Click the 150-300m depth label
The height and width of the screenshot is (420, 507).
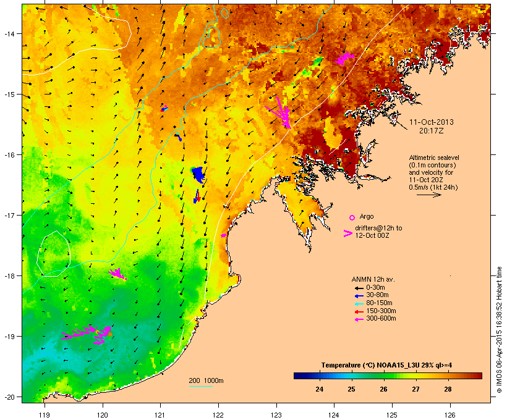tap(381, 311)
